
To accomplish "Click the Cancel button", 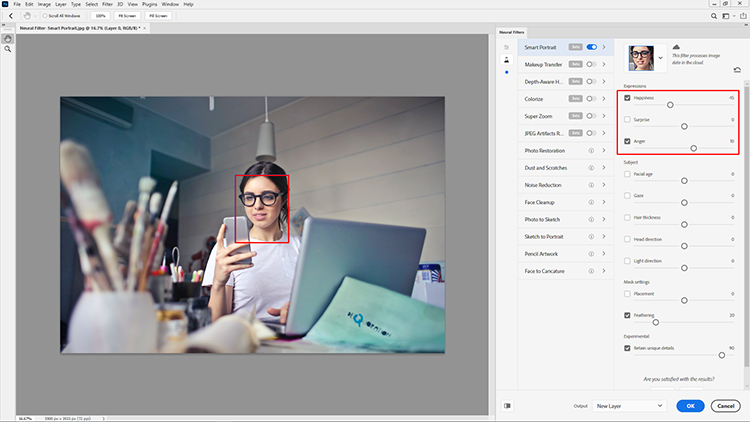I will coord(726,406).
